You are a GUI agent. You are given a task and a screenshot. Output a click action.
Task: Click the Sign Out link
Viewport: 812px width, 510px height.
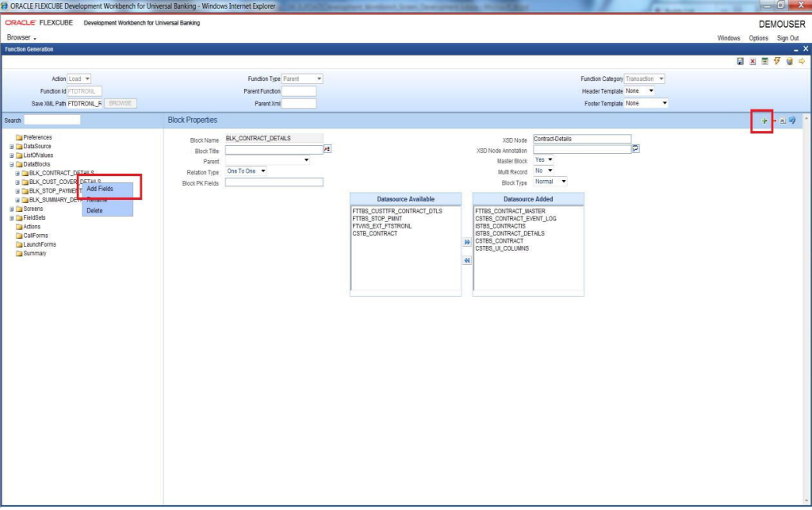[787, 38]
